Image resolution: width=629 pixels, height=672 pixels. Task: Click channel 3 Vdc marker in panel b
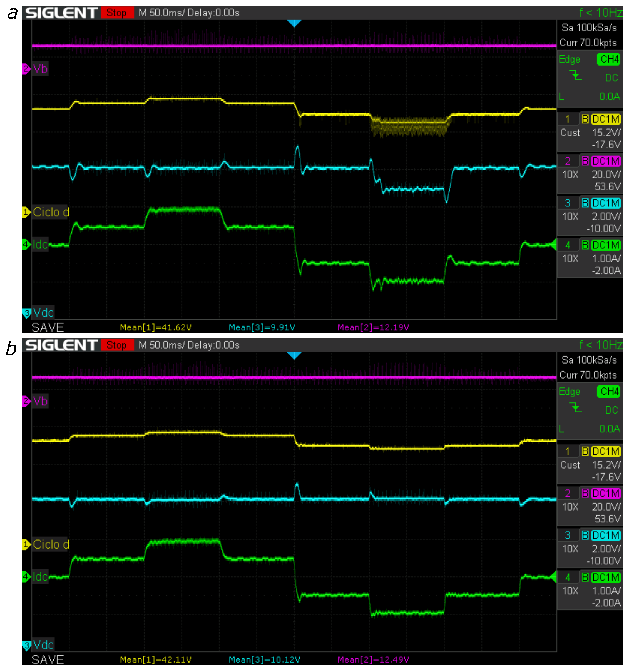pyautogui.click(x=27, y=645)
